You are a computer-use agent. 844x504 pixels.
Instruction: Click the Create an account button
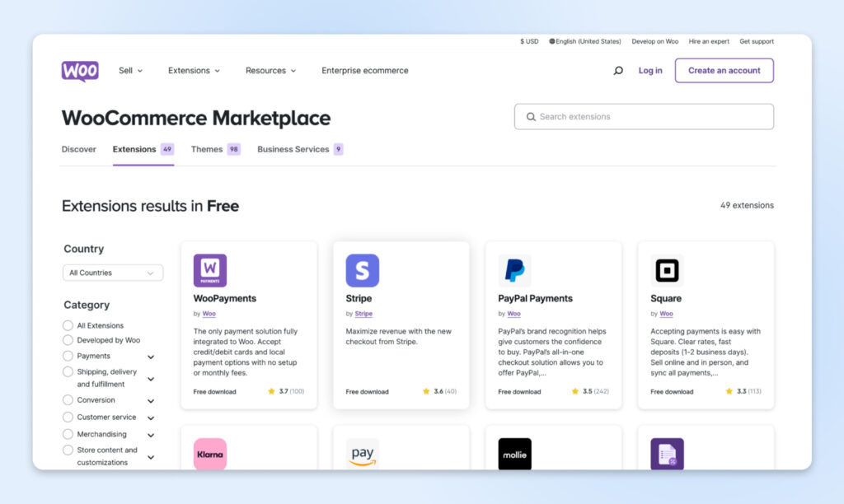coord(724,71)
